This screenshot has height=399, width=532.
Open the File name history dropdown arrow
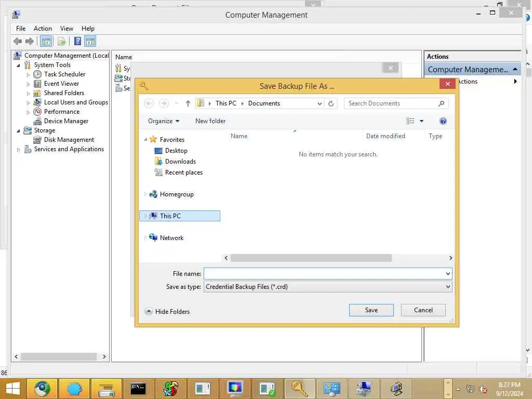tap(448, 273)
